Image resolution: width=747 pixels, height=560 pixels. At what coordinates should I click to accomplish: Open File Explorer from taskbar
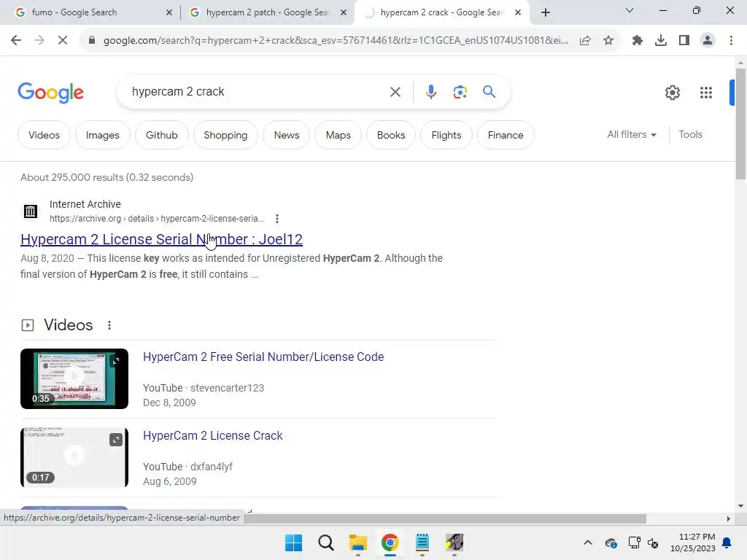pyautogui.click(x=357, y=542)
